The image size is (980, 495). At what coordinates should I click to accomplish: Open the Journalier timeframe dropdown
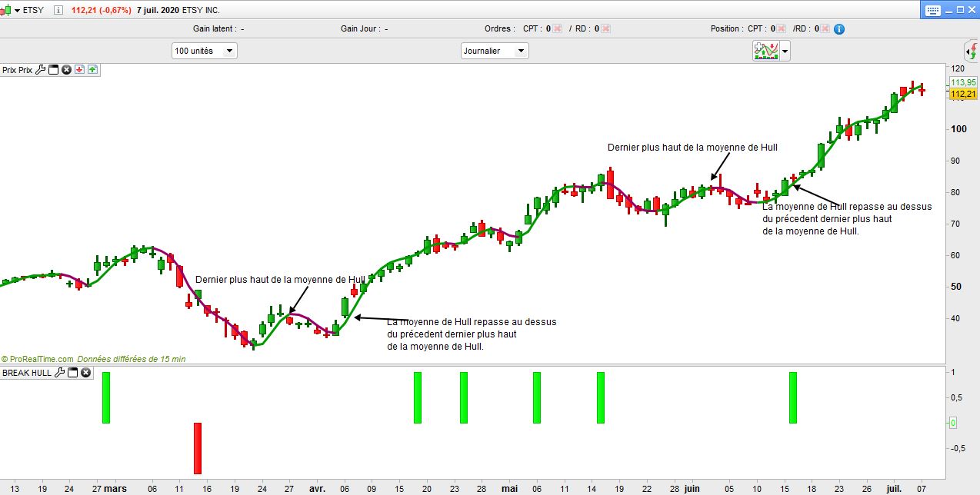click(x=495, y=51)
